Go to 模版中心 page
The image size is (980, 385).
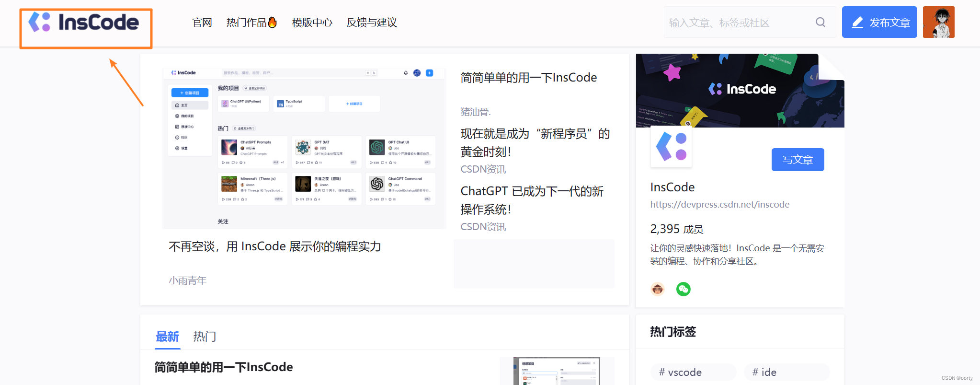(312, 23)
